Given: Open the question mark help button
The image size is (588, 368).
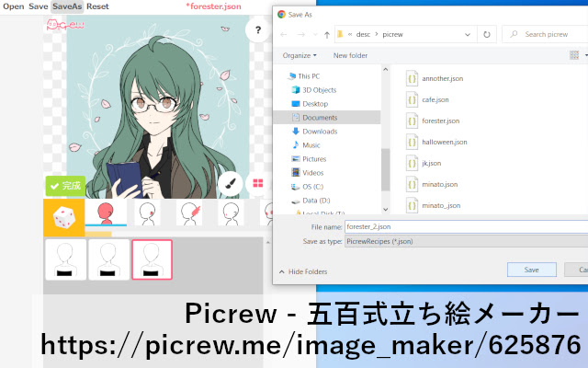Looking at the screenshot, I should pyautogui.click(x=257, y=29).
